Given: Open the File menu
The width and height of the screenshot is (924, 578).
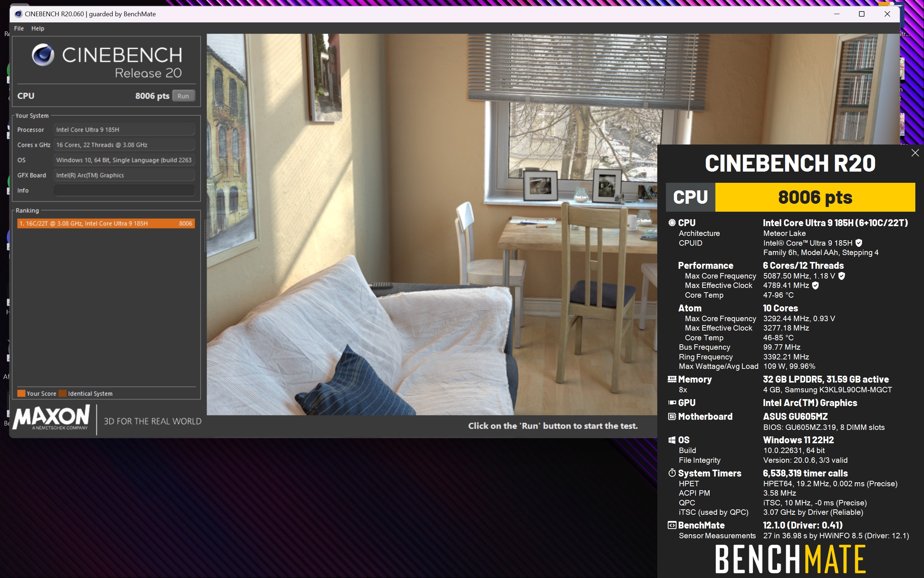Looking at the screenshot, I should (x=19, y=28).
